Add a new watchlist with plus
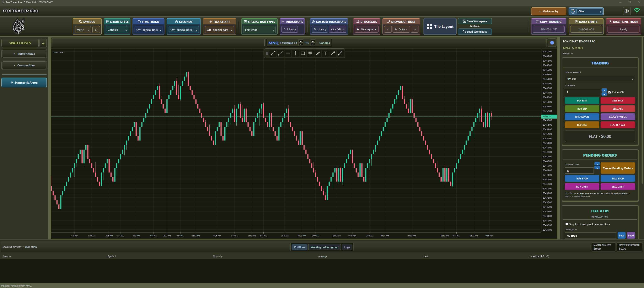 tap(43, 43)
